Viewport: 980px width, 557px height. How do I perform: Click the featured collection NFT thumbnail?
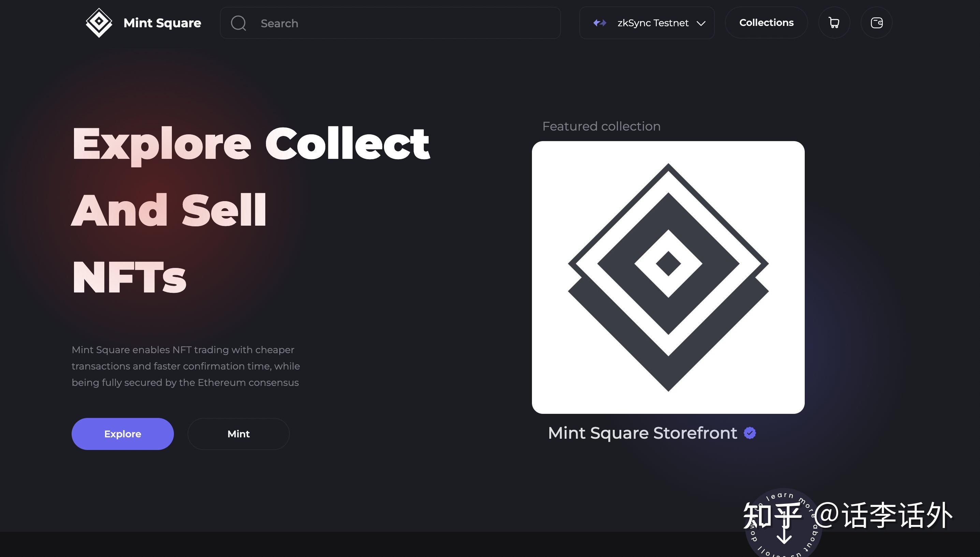(x=668, y=277)
